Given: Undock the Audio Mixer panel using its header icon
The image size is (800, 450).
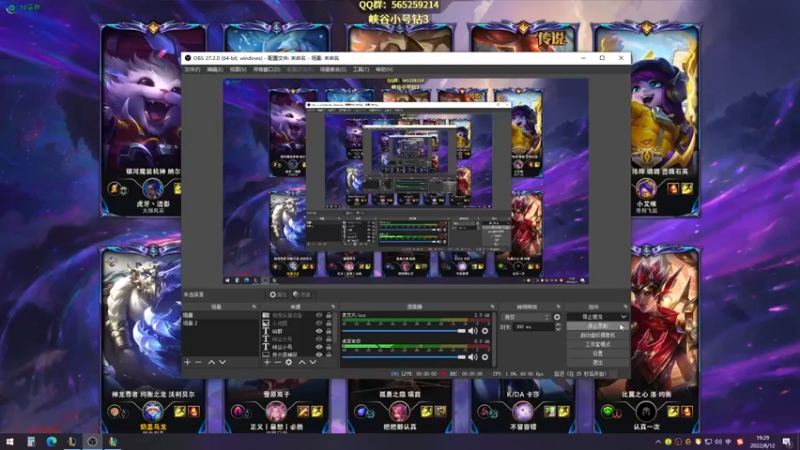Looking at the screenshot, I should click(x=492, y=307).
